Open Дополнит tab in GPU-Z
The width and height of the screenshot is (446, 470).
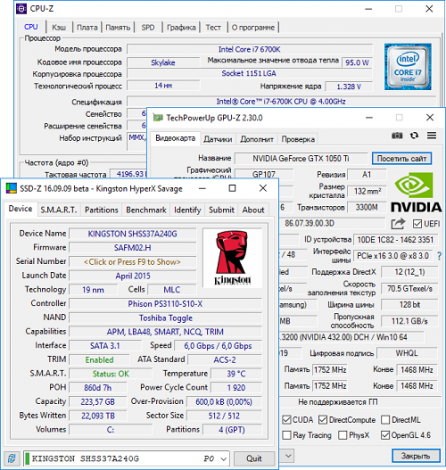tap(257, 139)
